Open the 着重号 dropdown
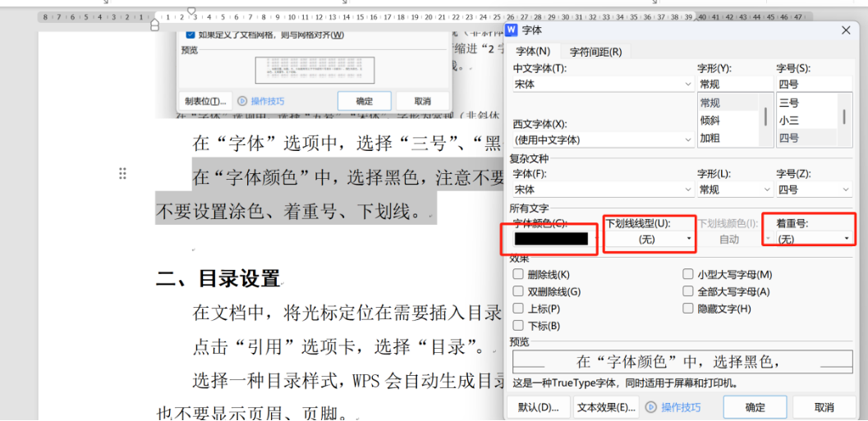 coord(846,239)
